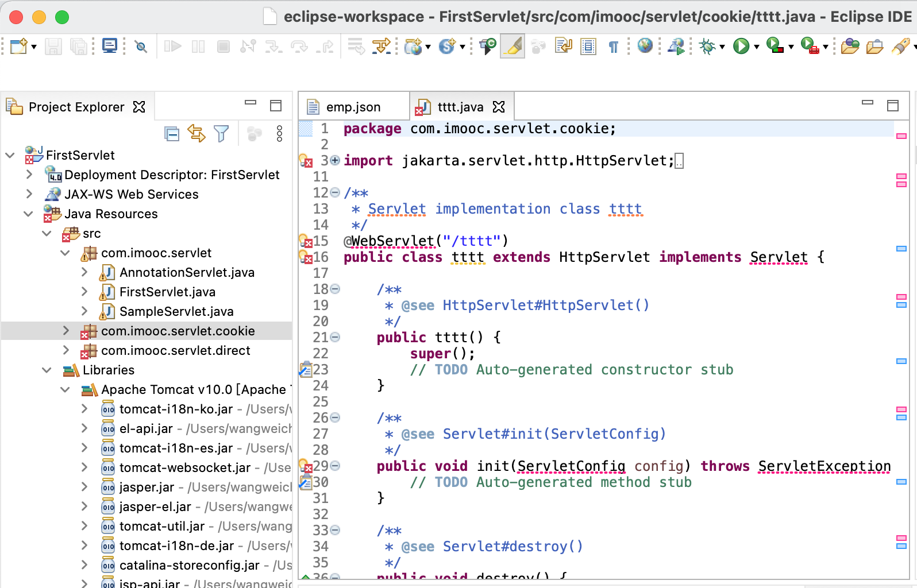Click the Run External Tools icon
This screenshot has width=917, height=588.
[x=810, y=46]
